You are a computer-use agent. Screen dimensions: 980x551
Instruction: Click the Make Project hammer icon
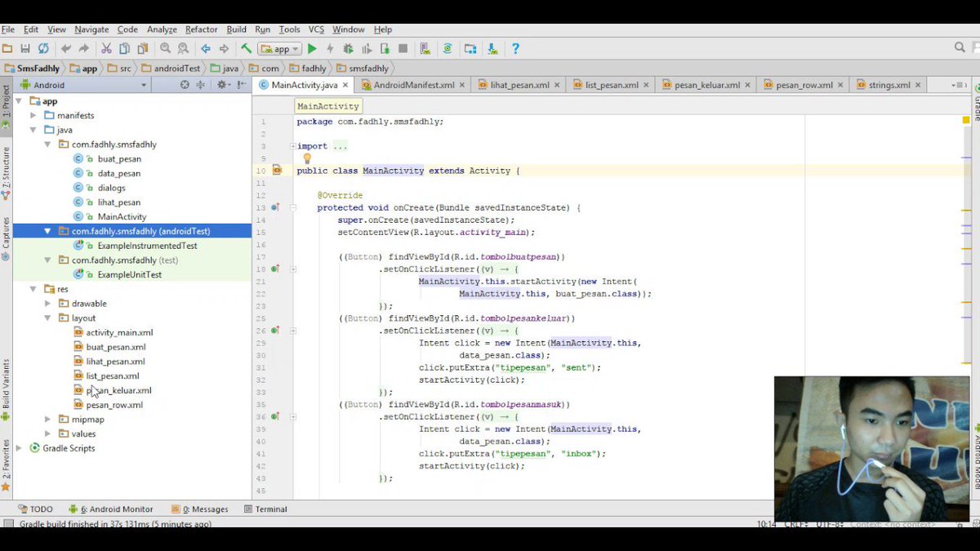[247, 49]
